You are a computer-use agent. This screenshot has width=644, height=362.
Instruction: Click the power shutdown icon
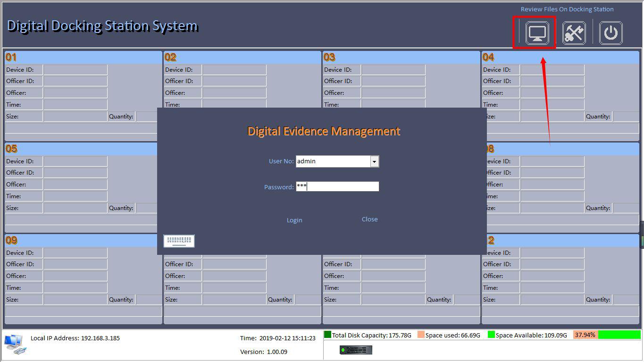pyautogui.click(x=611, y=33)
